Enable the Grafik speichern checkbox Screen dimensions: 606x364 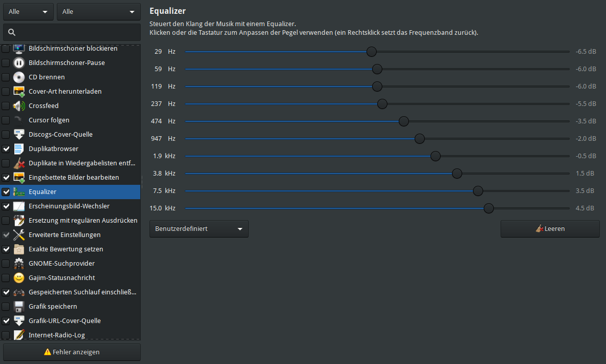pos(6,307)
